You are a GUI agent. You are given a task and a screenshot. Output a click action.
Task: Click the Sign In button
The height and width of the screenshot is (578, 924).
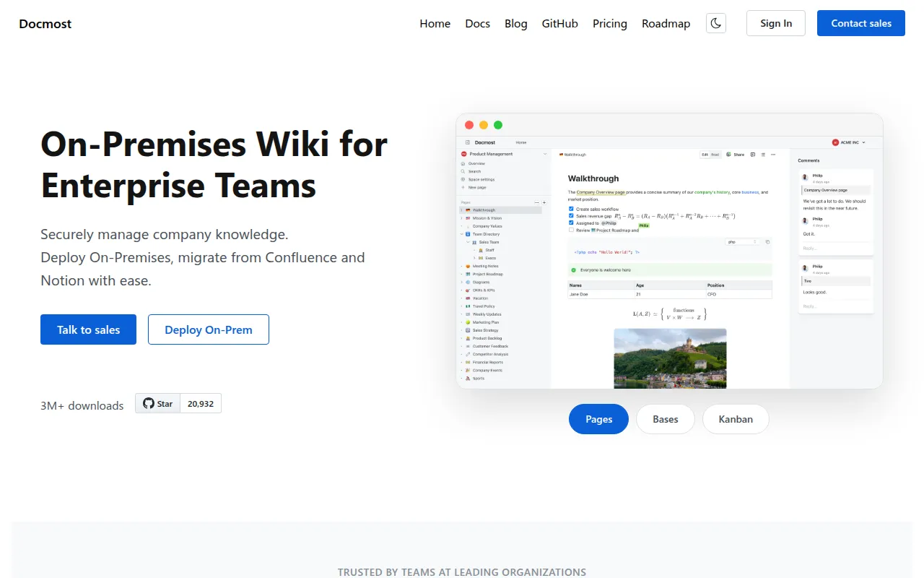tap(776, 23)
